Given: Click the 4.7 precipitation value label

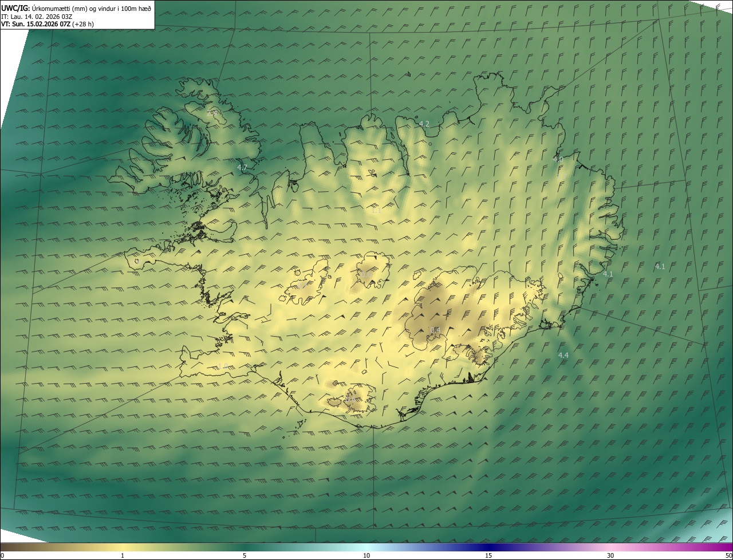Looking at the screenshot, I should click(x=242, y=168).
